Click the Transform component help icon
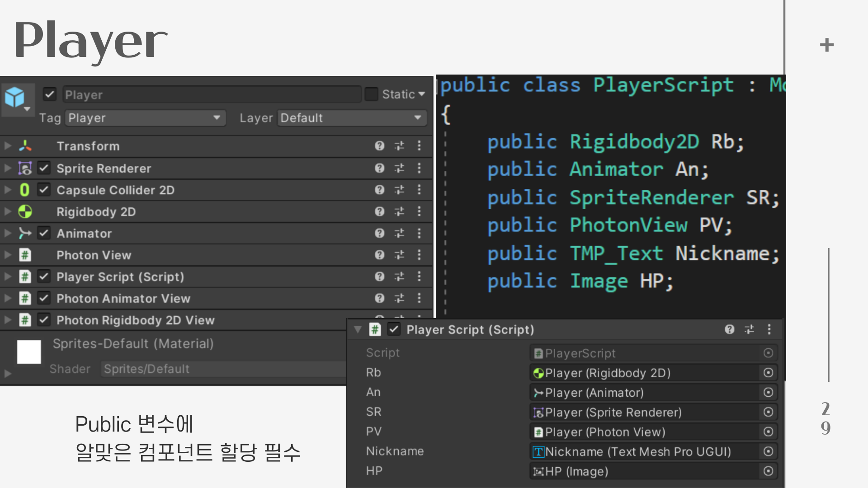Screen dimensions: 868x488 tap(379, 145)
